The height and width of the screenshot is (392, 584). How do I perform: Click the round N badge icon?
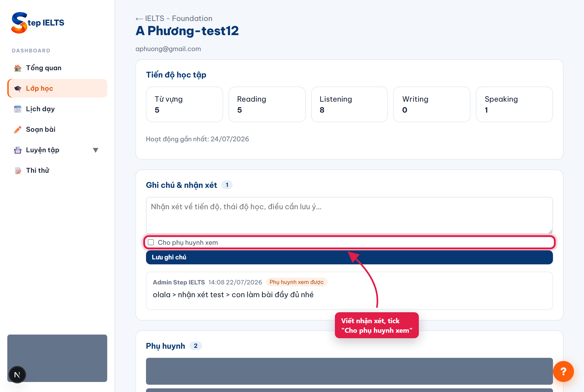click(17, 374)
